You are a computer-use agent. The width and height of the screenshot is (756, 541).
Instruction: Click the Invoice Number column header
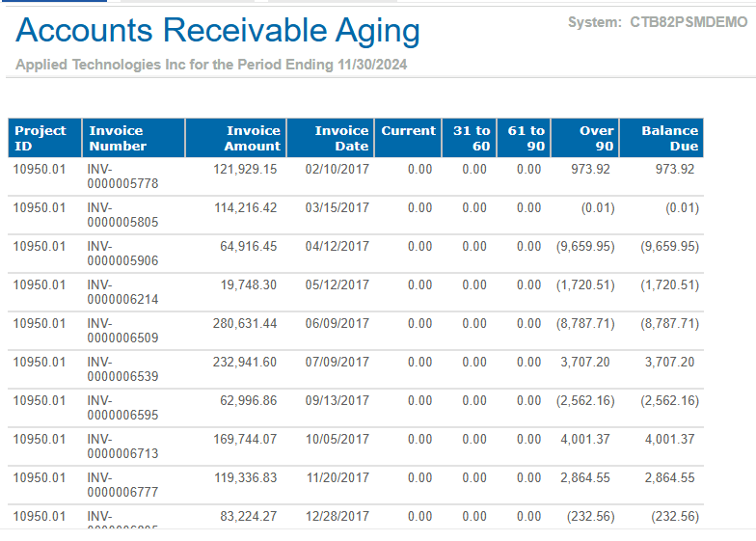pos(117,138)
